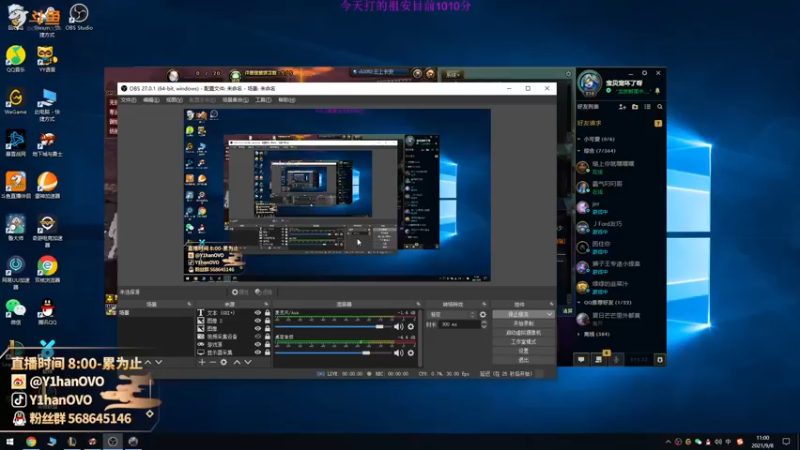Collapse the QQ推荐好友 group
This screenshot has height=450, width=800.
tap(579, 303)
